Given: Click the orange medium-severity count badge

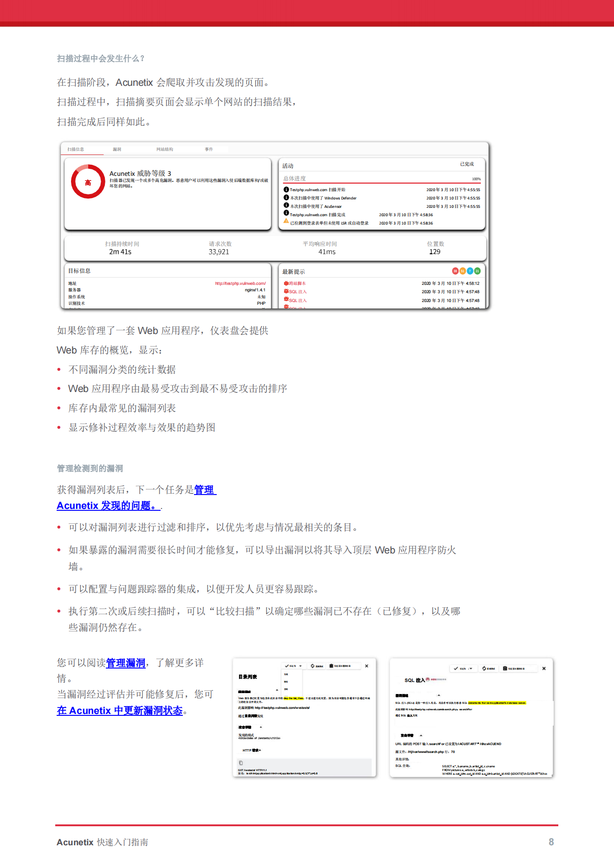Looking at the screenshot, I should (463, 271).
